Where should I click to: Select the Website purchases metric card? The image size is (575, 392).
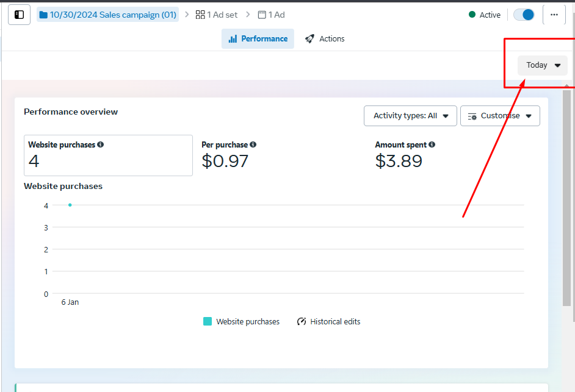(108, 155)
